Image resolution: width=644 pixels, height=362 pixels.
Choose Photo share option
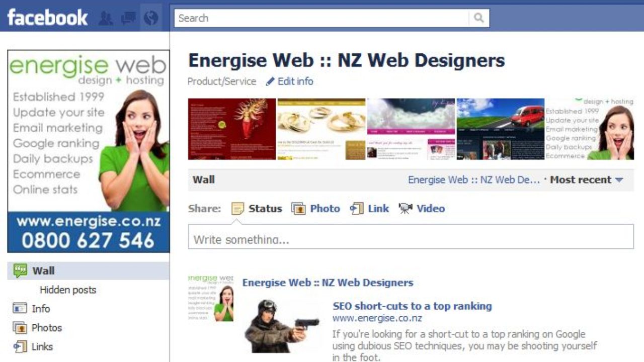tap(315, 209)
